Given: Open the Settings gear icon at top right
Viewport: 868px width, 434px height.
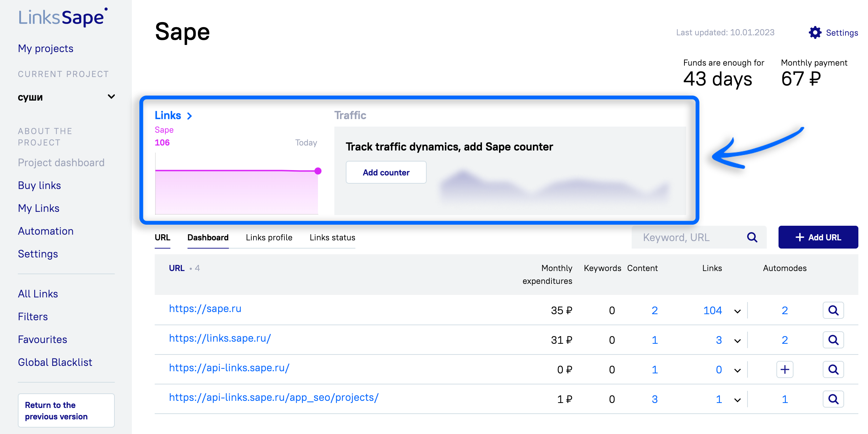Looking at the screenshot, I should (x=815, y=33).
